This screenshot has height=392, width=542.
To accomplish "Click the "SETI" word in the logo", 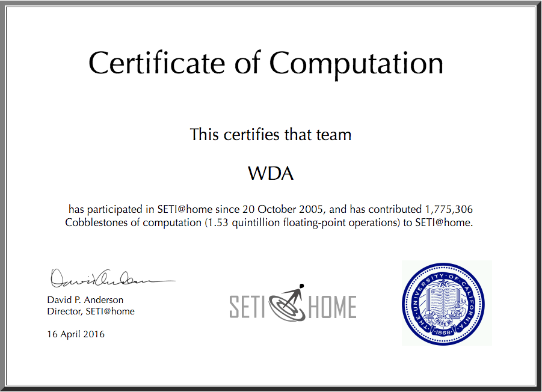I will [248, 307].
